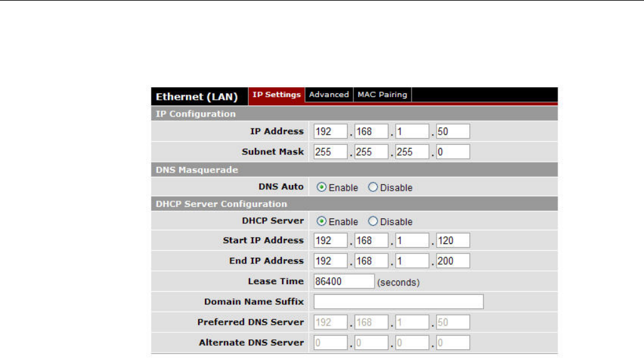Click Alternate DNS Server first octet field
The width and height of the screenshot is (644, 360).
330,342
